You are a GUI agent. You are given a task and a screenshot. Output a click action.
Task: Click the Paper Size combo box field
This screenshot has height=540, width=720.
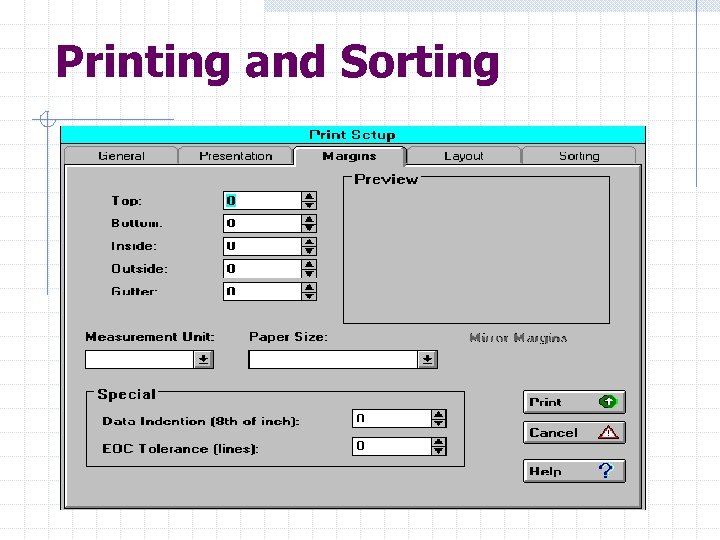point(333,360)
